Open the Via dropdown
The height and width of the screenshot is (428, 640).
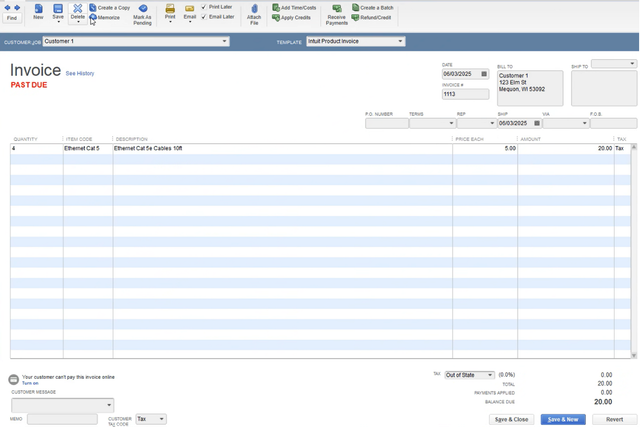[x=584, y=123]
